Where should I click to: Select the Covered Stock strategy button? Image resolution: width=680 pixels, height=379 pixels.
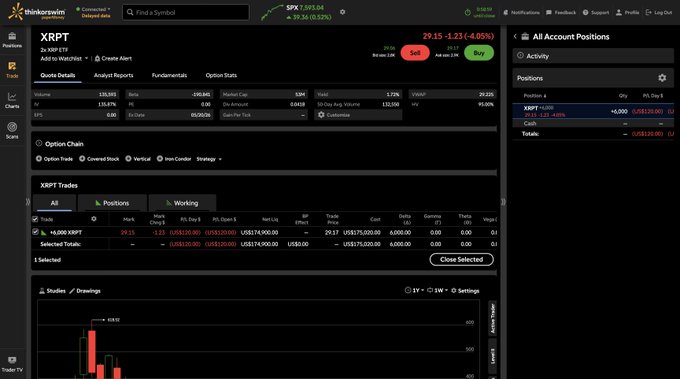(99, 159)
